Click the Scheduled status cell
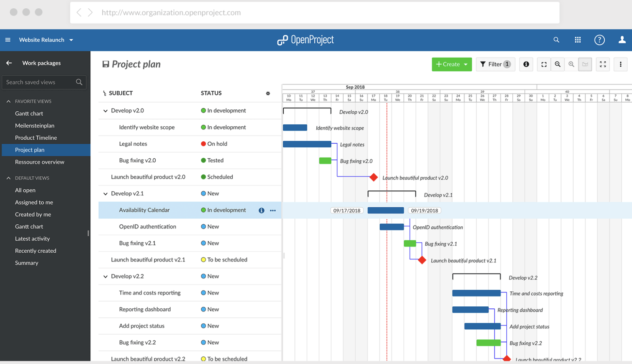 click(x=217, y=177)
